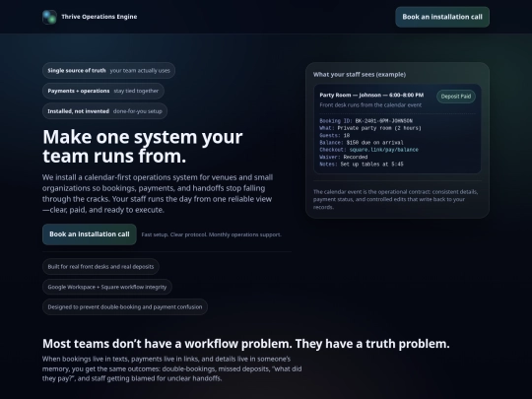Click Book an installation call below the hero paragraph
The height and width of the screenshot is (399, 532).
point(90,234)
